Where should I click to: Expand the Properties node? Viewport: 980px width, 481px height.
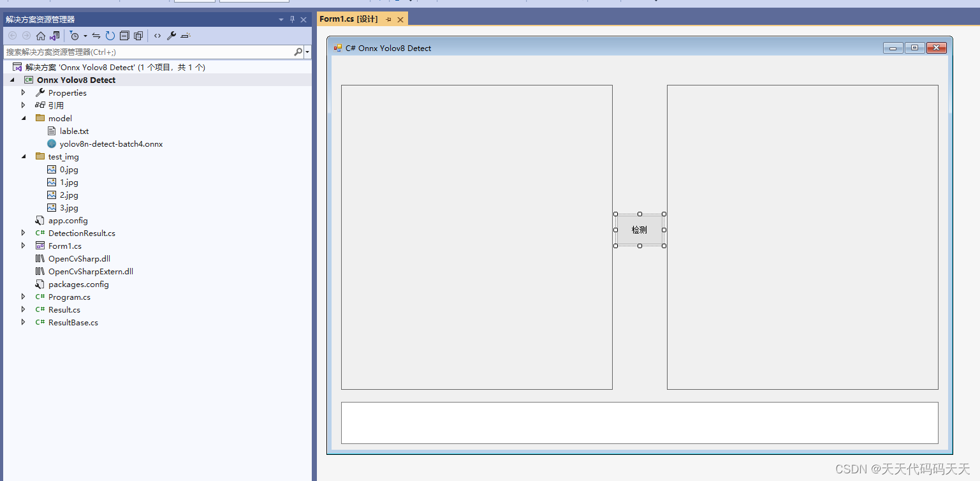[x=24, y=93]
